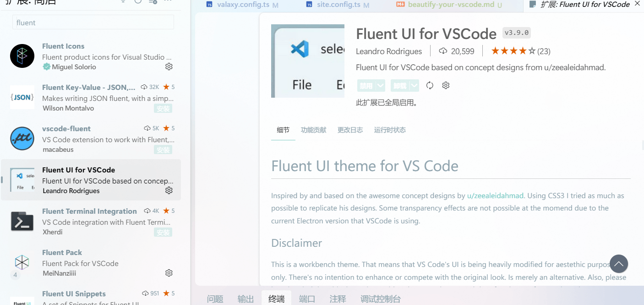
Task: Click the star rating of the extension
Action: coord(513,51)
